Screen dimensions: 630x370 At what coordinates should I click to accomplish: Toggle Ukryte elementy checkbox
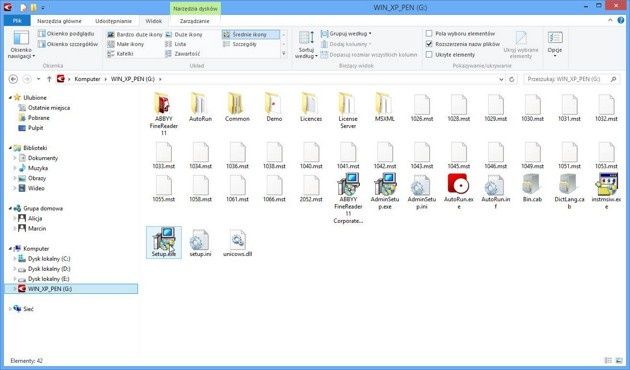pos(429,54)
